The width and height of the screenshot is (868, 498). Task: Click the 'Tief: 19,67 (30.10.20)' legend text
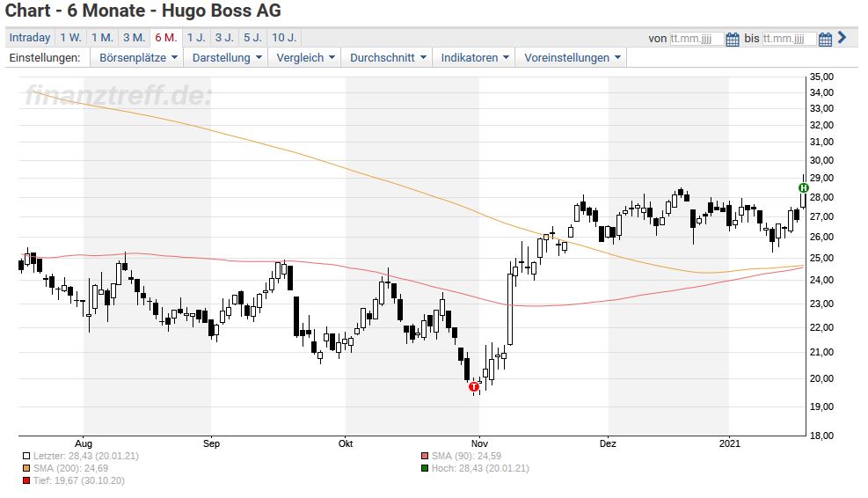pyautogui.click(x=78, y=480)
